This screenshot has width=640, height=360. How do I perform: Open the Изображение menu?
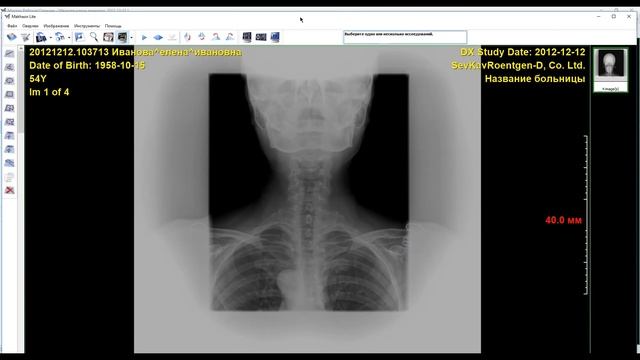point(56,26)
